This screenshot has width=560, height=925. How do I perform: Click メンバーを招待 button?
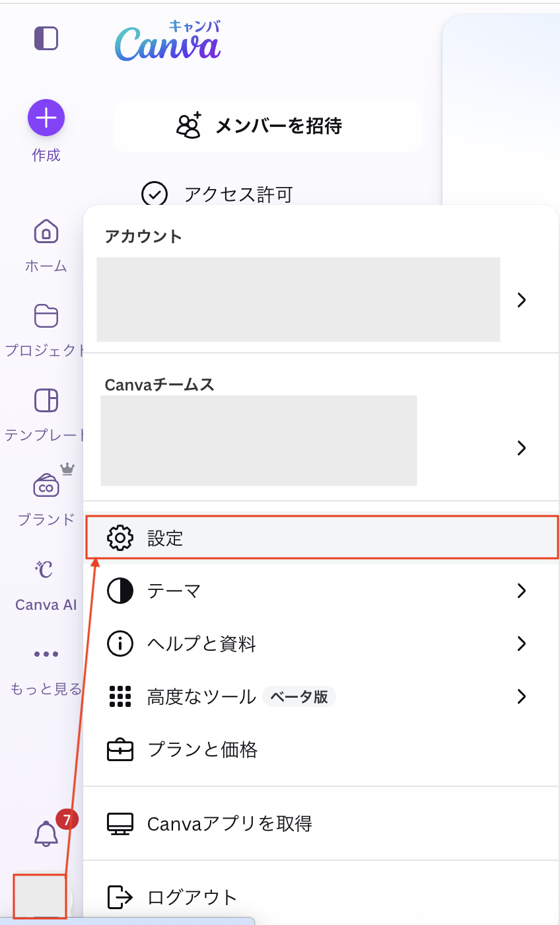point(267,126)
